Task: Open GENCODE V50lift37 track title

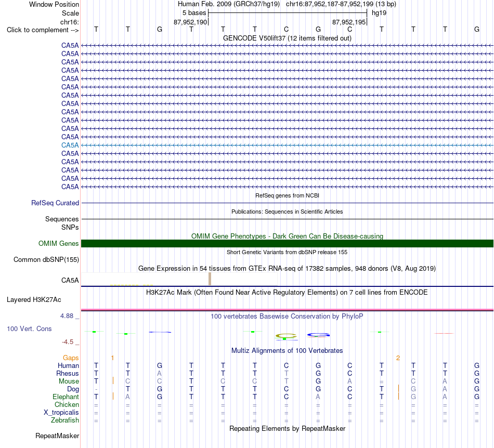Action: tap(287, 38)
